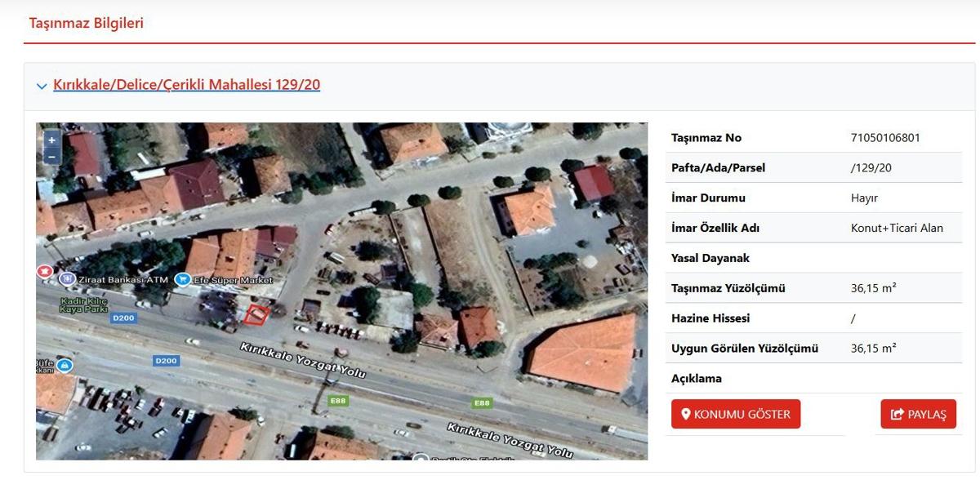Image resolution: width=980 pixels, height=480 pixels.
Task: Click the Konut+Ticari Alan value
Action: [x=897, y=228]
